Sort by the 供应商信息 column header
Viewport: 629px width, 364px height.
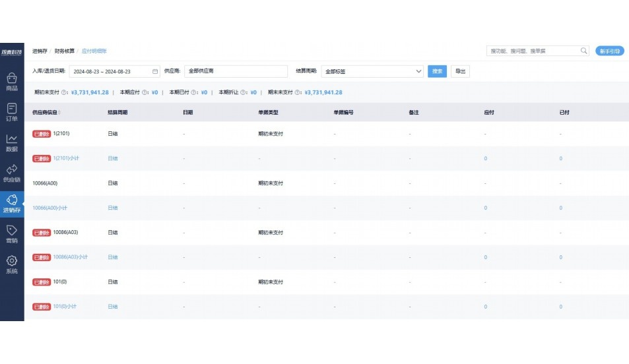point(44,112)
